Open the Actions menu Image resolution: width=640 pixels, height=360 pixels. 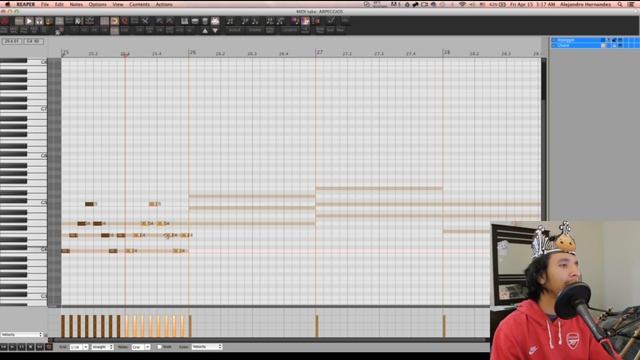pyautogui.click(x=164, y=4)
